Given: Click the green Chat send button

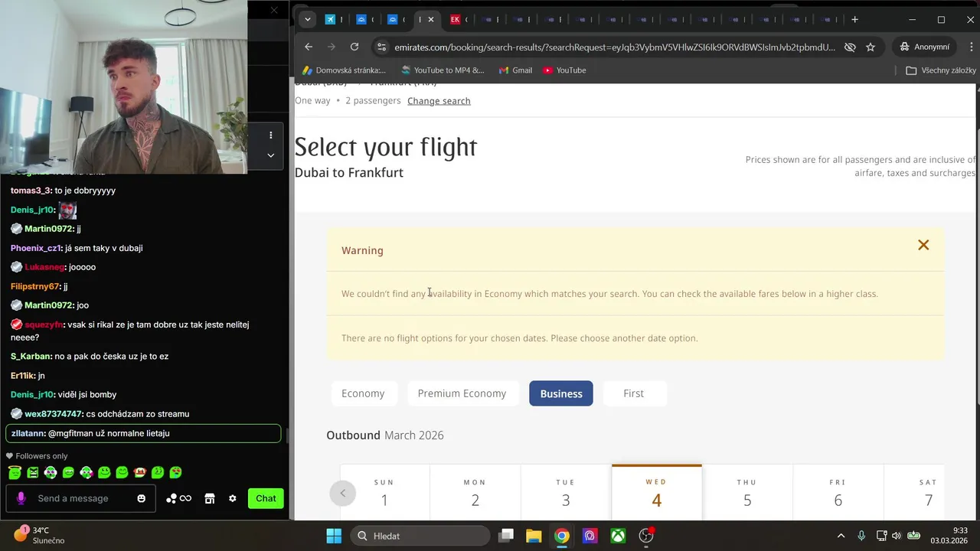Looking at the screenshot, I should click(266, 498).
